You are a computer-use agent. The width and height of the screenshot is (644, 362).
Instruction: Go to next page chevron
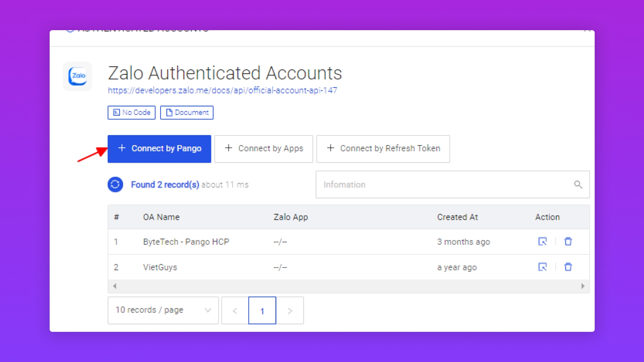click(x=290, y=311)
